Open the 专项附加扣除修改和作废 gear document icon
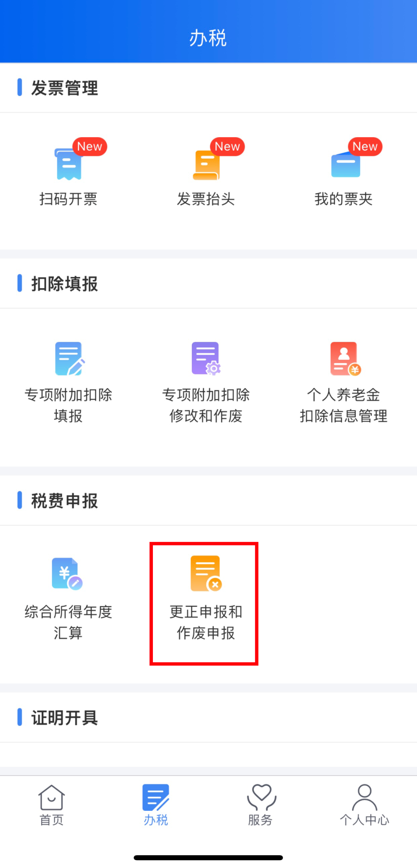This screenshot has height=868, width=417. [x=206, y=358]
